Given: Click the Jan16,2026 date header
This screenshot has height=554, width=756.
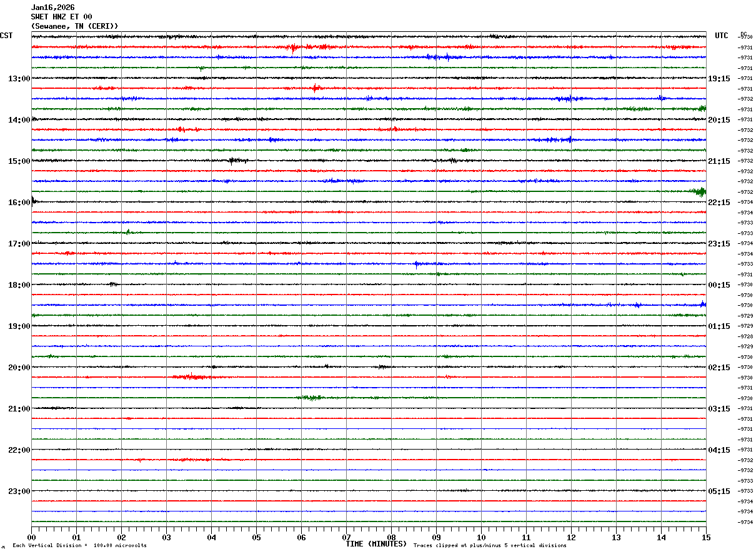Looking at the screenshot, I should point(52,8).
